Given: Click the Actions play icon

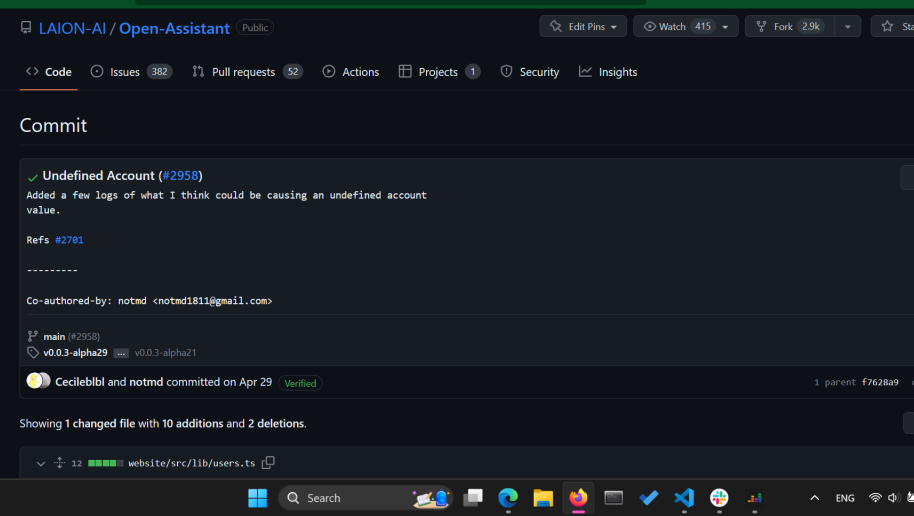Looking at the screenshot, I should tap(329, 71).
